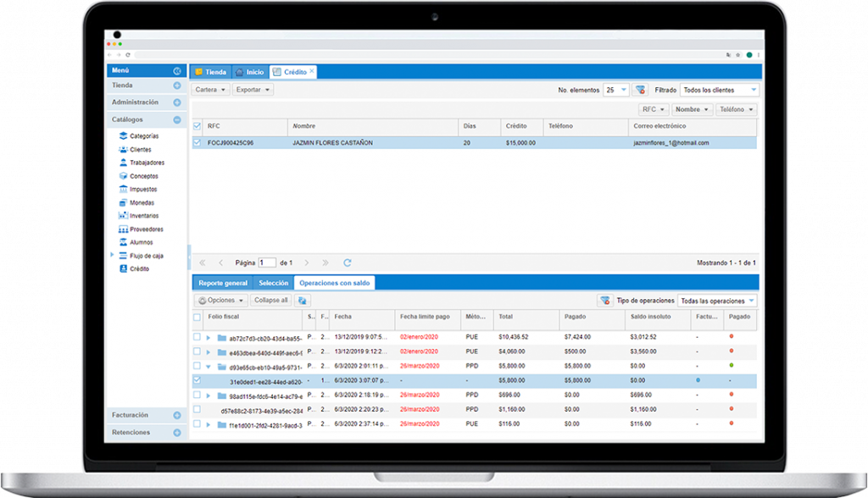
Task: Collapse the d93e65cb folder row
Action: (x=209, y=367)
